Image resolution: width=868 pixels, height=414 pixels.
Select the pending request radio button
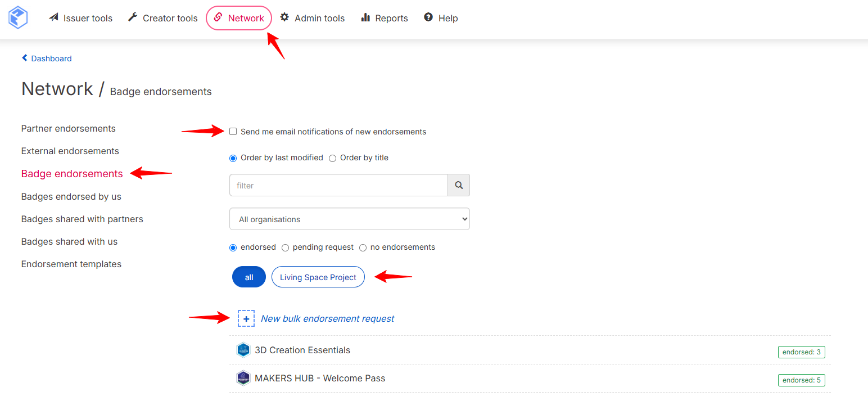tap(285, 247)
